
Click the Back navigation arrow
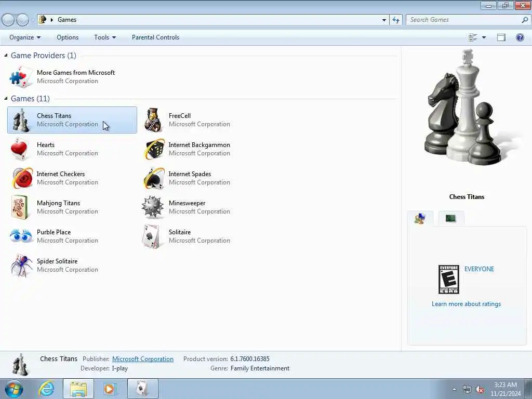click(8, 20)
